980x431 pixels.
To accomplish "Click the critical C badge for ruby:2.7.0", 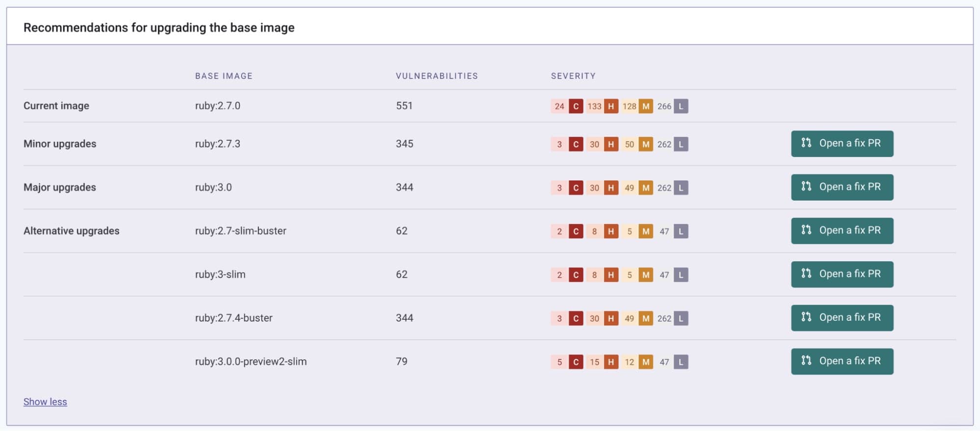I will tap(576, 106).
